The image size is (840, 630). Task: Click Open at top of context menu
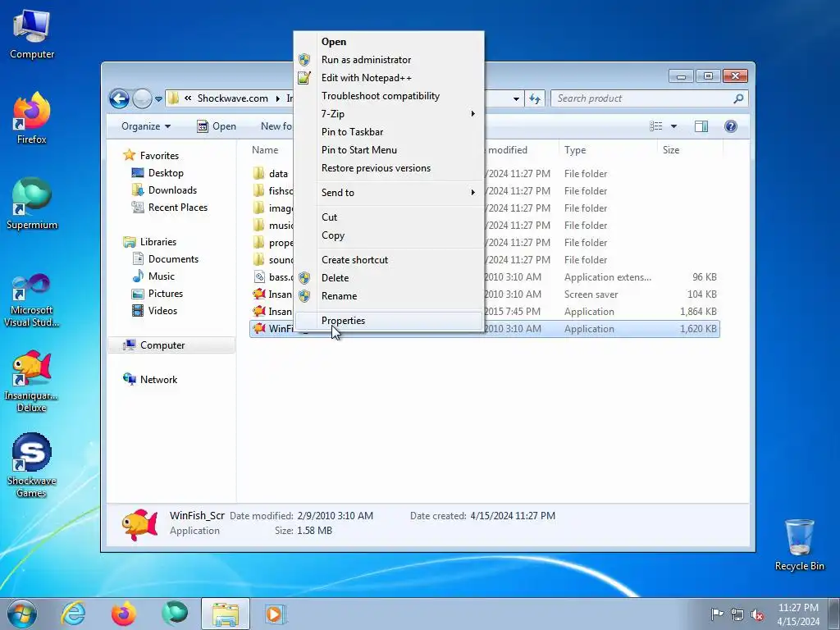tap(389, 41)
